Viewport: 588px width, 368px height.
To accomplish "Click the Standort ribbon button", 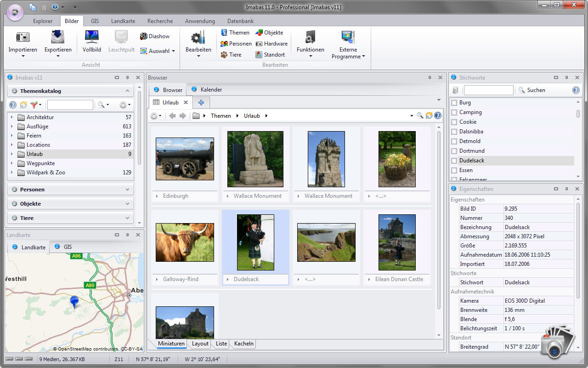I will coord(270,55).
